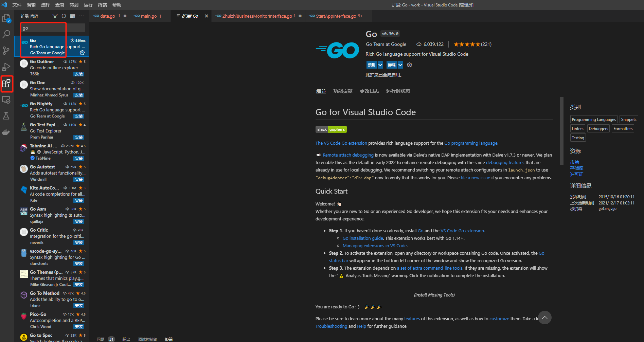The height and width of the screenshot is (342, 644).
Task: Click the extension search input field
Action: pos(53,28)
